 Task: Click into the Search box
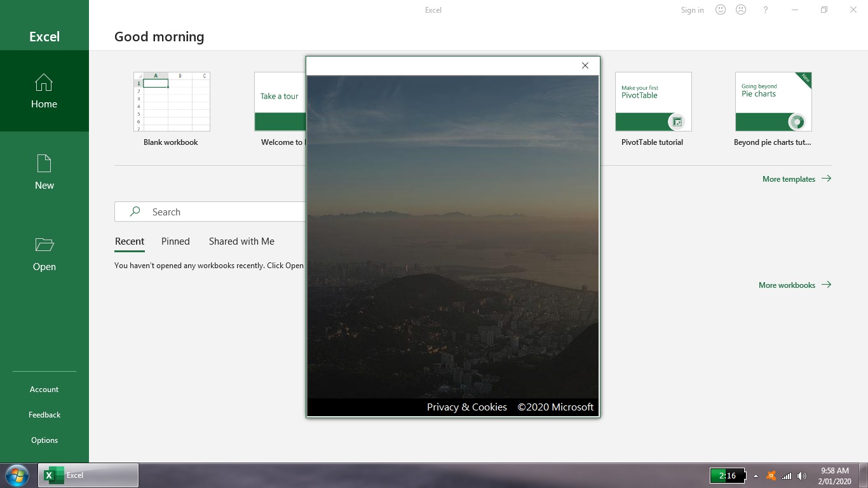click(x=210, y=212)
